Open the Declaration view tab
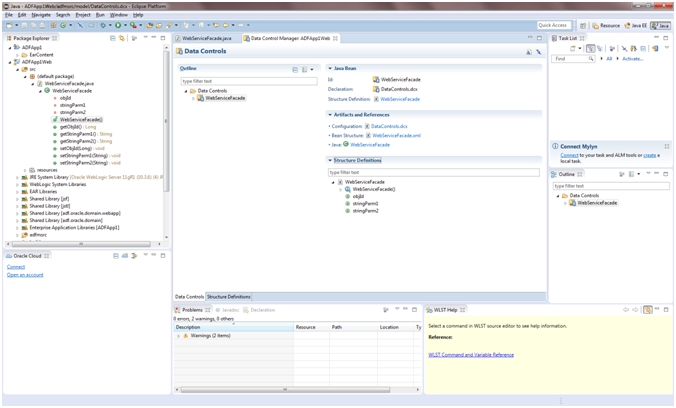This screenshot has height=408, width=676. point(259,310)
